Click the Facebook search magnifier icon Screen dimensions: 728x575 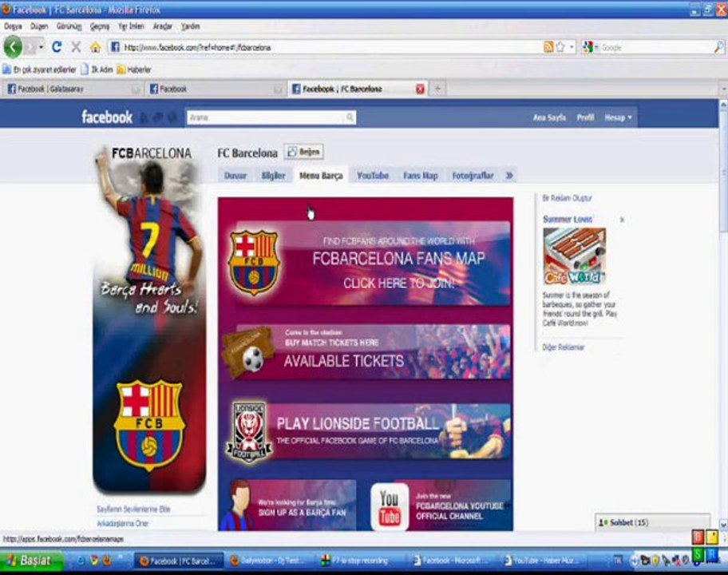click(350, 117)
